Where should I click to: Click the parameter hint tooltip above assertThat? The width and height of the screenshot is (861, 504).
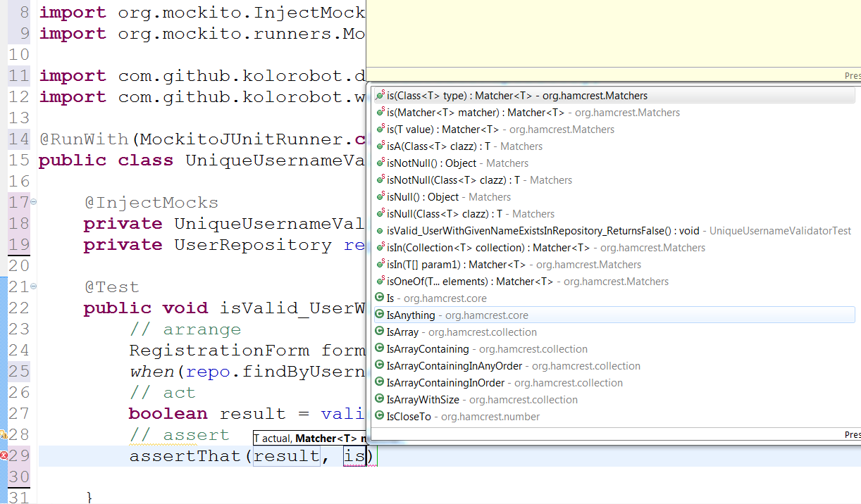click(x=310, y=438)
